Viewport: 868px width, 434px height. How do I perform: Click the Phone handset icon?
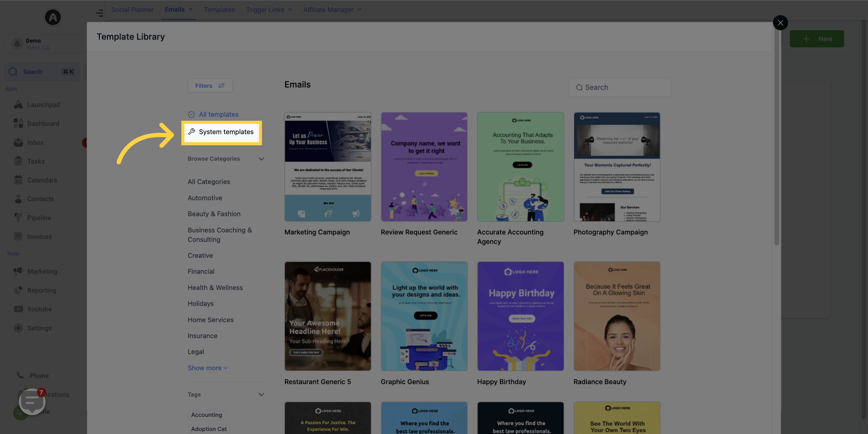pos(20,375)
